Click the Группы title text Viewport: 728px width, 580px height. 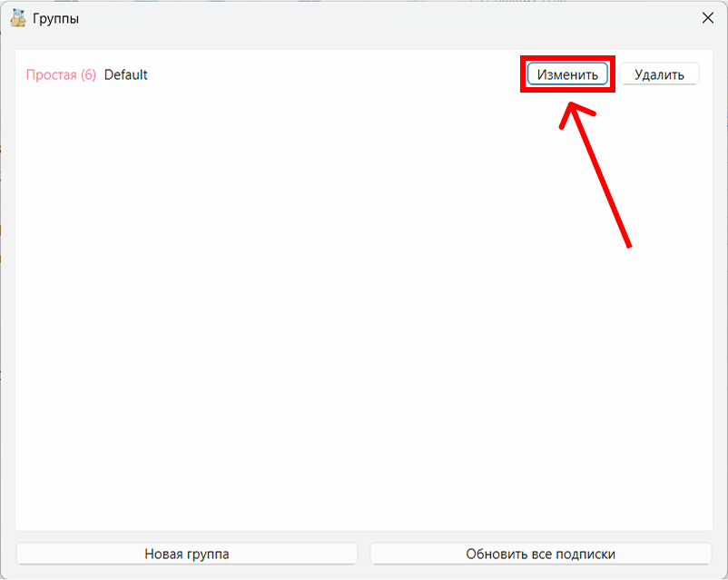pyautogui.click(x=55, y=18)
